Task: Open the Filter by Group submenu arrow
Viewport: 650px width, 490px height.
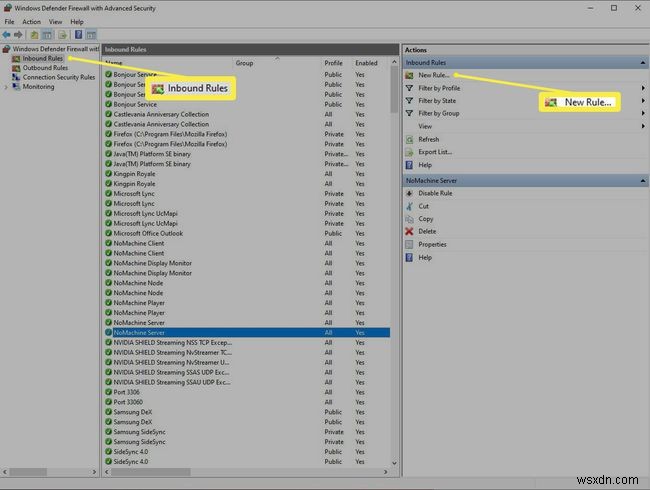Action: click(x=643, y=113)
